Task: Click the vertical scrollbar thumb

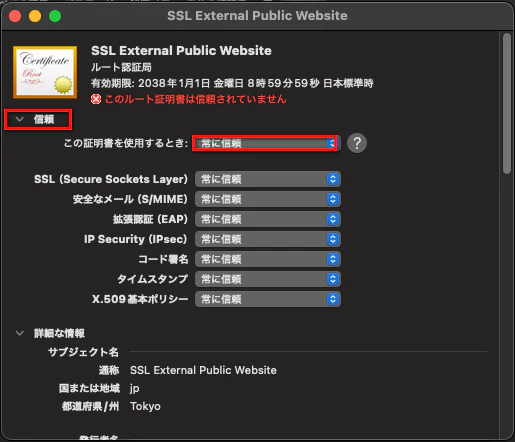Action: (507, 103)
